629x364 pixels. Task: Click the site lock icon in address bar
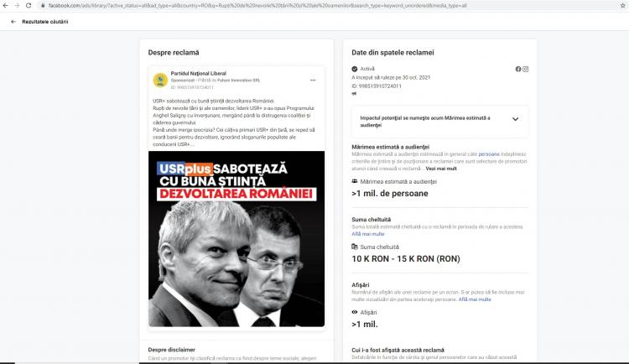[x=43, y=6]
